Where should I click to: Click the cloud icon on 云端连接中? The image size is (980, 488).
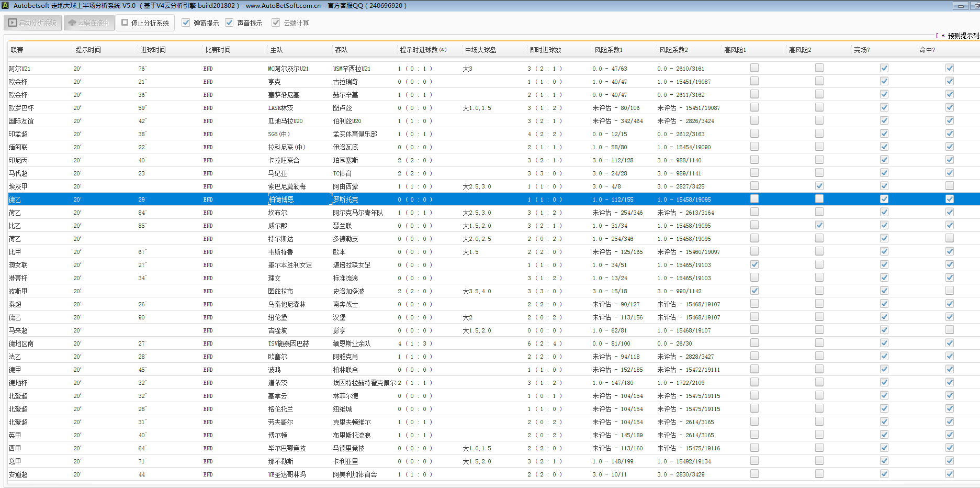tap(72, 23)
